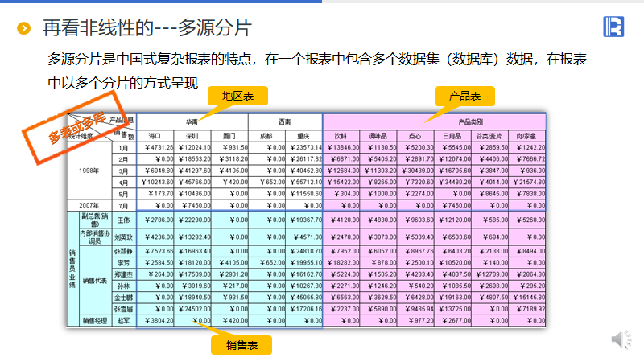The height and width of the screenshot is (362, 644).
Task: Click the 重庆 city column header
Action: pyautogui.click(x=303, y=135)
